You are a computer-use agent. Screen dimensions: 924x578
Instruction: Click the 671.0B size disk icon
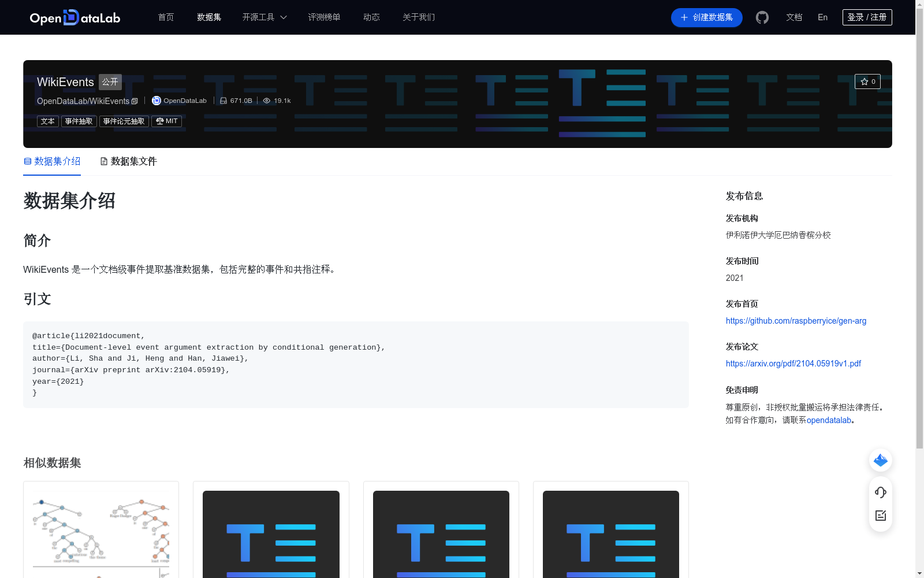click(223, 101)
